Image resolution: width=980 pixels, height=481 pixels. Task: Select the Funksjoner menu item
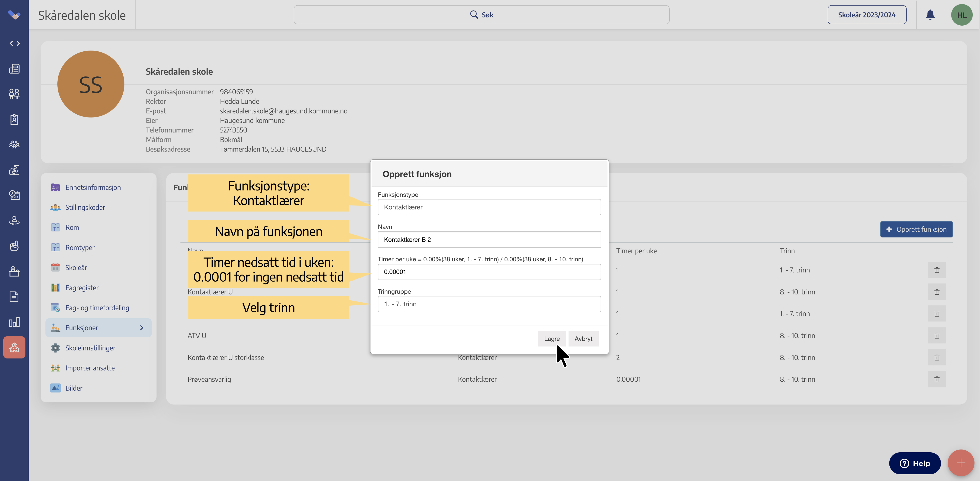coord(98,328)
